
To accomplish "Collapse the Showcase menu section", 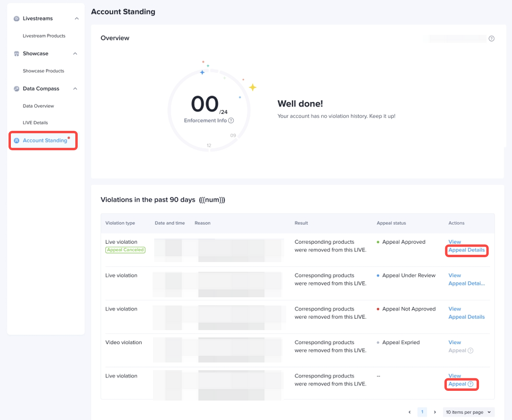I will click(x=75, y=54).
